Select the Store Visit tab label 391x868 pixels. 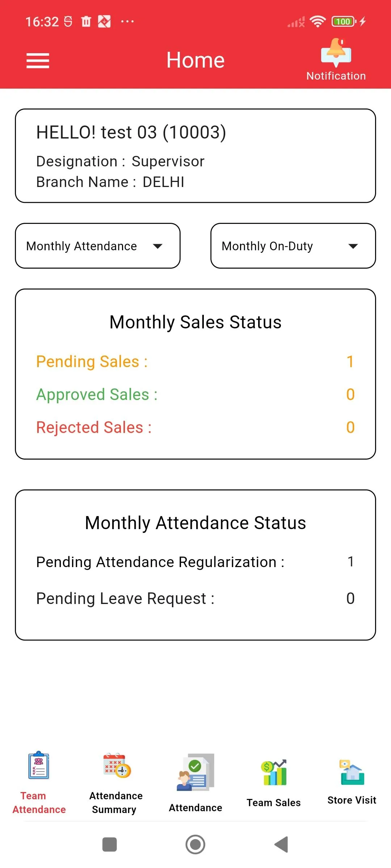352,800
